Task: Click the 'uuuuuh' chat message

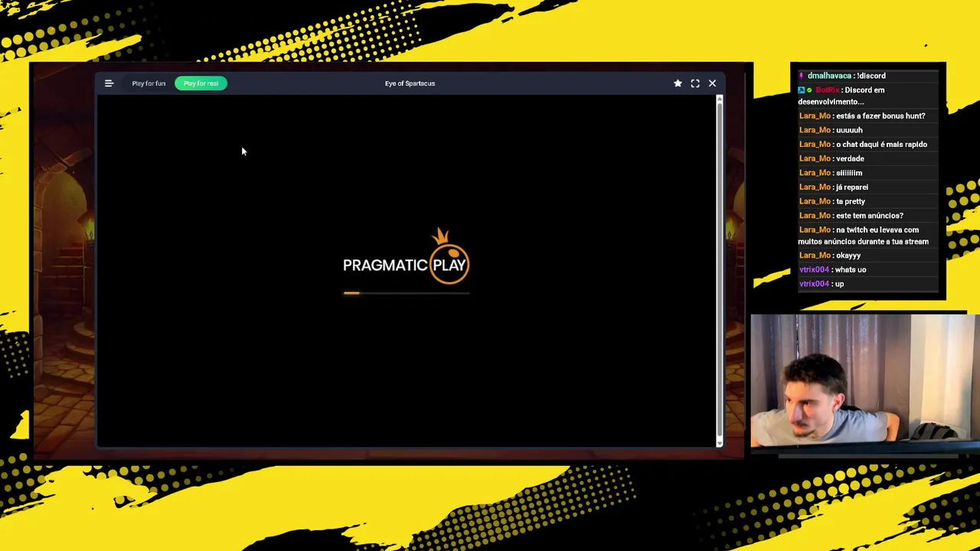Action: [x=849, y=130]
